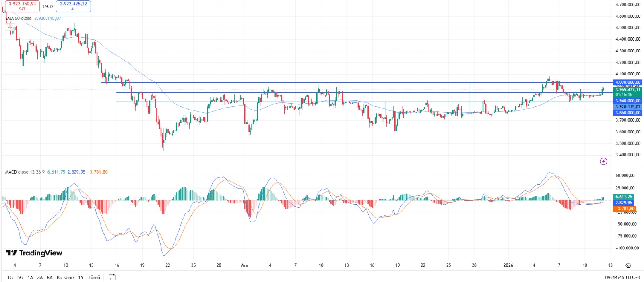Click the MACD close 12 26 9 legend
The image size is (644, 282).
coord(25,172)
